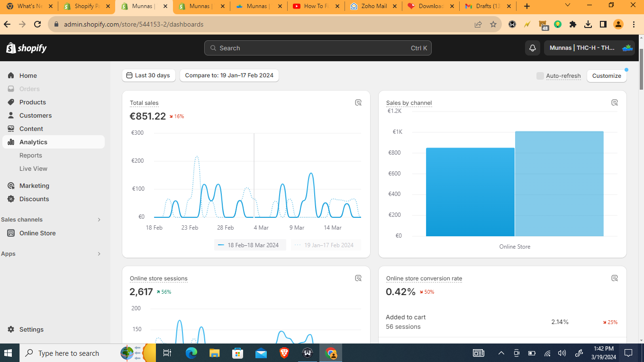Click the Added to cart row
The image size is (644, 362).
(502, 322)
